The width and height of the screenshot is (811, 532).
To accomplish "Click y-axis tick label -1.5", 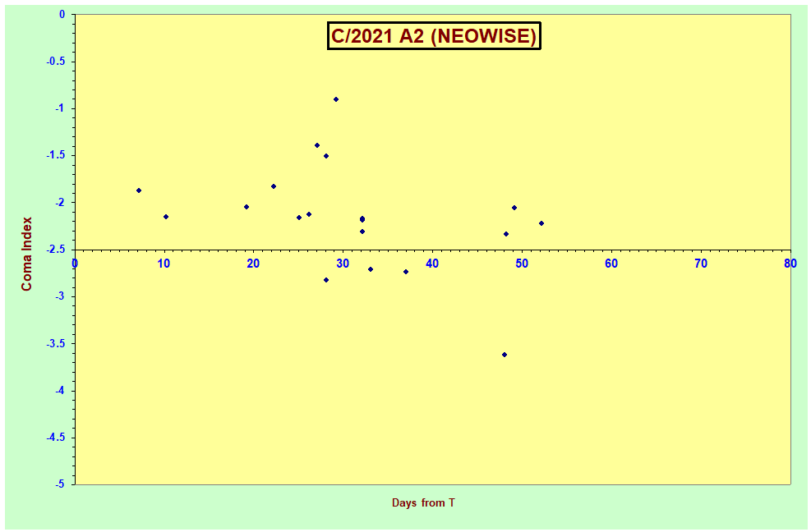I will (x=56, y=156).
